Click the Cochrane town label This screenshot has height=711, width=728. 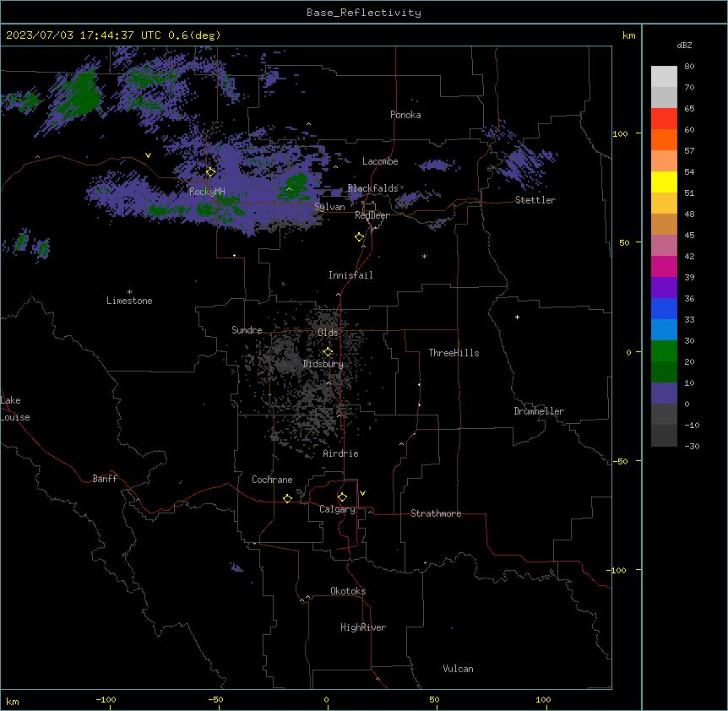point(272,480)
